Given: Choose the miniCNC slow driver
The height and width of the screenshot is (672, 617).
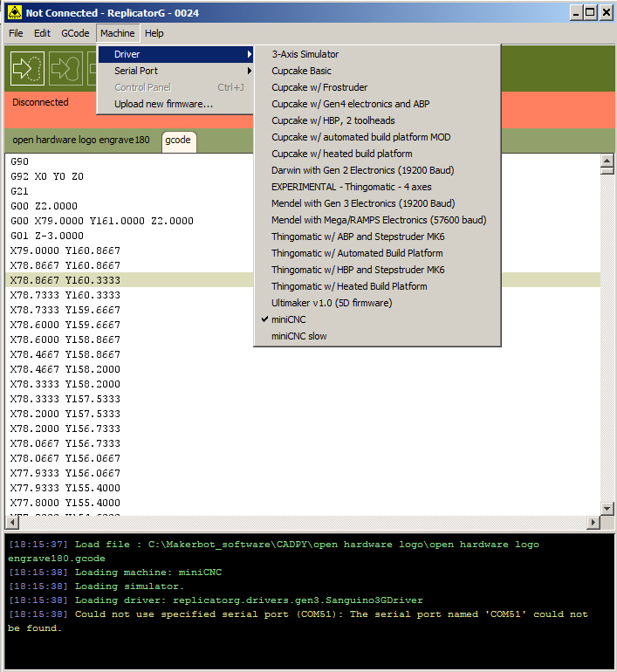Looking at the screenshot, I should point(299,336).
